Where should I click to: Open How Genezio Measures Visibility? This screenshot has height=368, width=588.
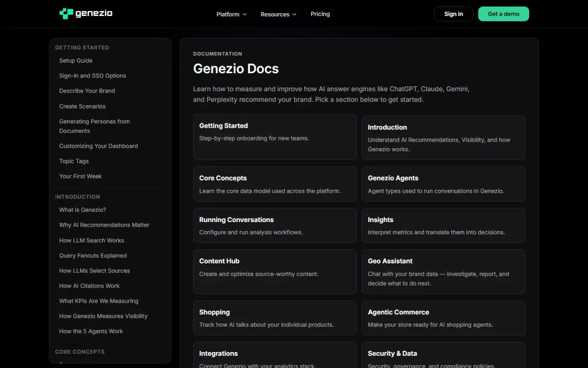point(103,316)
